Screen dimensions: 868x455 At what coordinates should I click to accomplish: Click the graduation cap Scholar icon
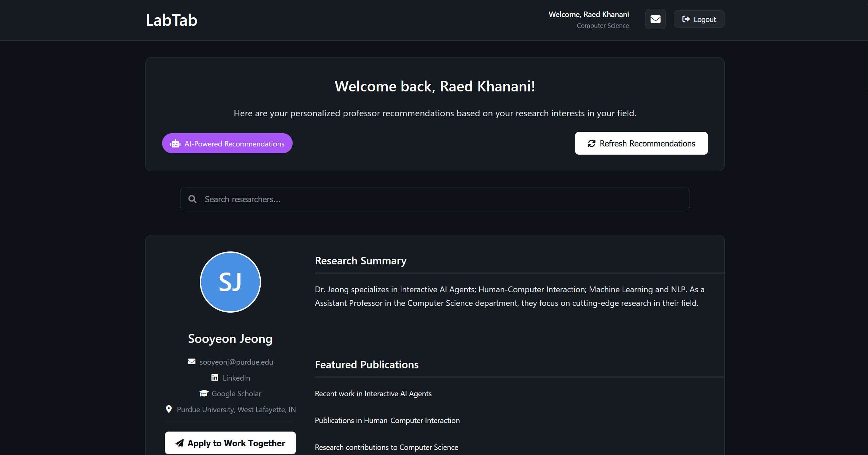click(x=204, y=393)
